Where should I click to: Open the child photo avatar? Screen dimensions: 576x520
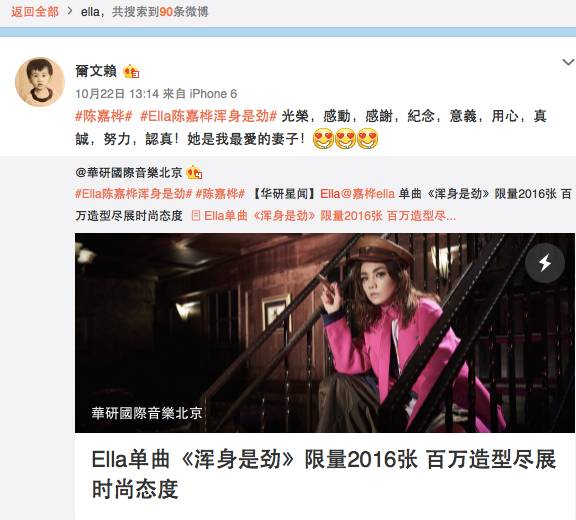click(40, 82)
